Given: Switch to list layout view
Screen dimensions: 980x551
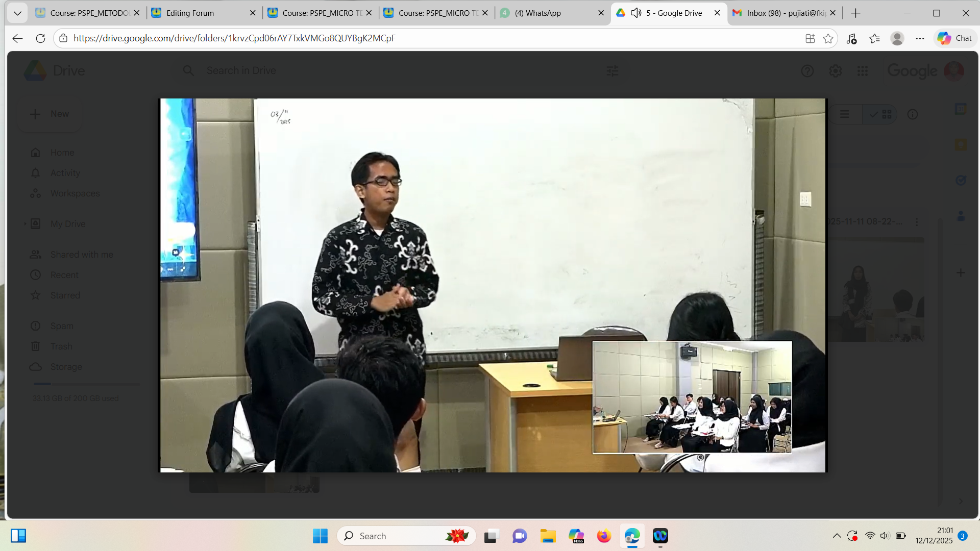Looking at the screenshot, I should (845, 114).
